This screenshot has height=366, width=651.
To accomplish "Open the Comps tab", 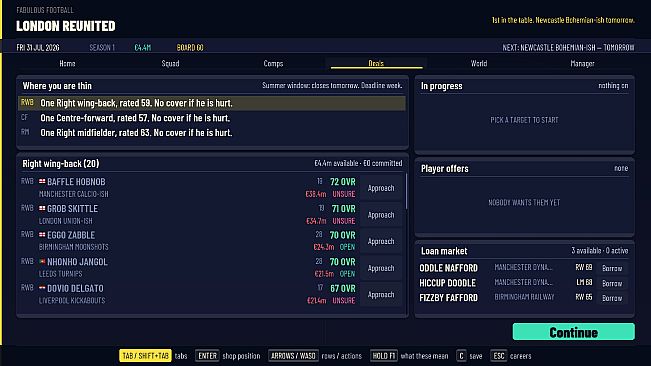I will pyautogui.click(x=273, y=63).
